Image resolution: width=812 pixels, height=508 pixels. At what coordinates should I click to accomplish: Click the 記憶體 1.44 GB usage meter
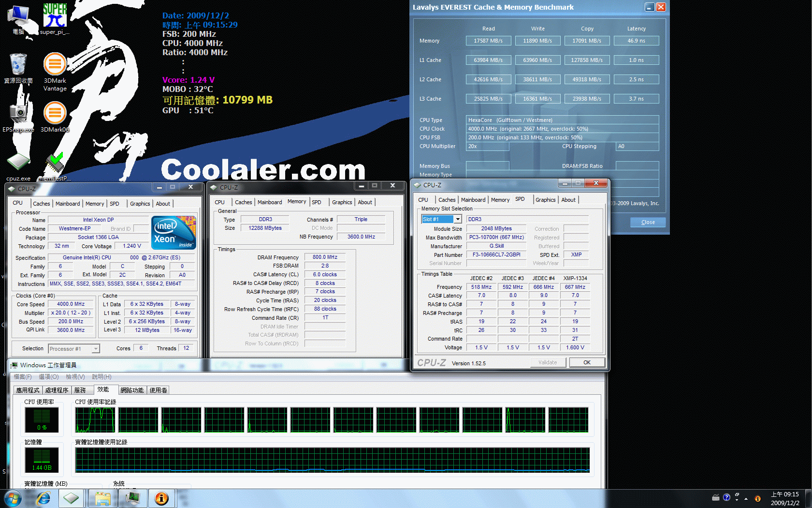42,460
